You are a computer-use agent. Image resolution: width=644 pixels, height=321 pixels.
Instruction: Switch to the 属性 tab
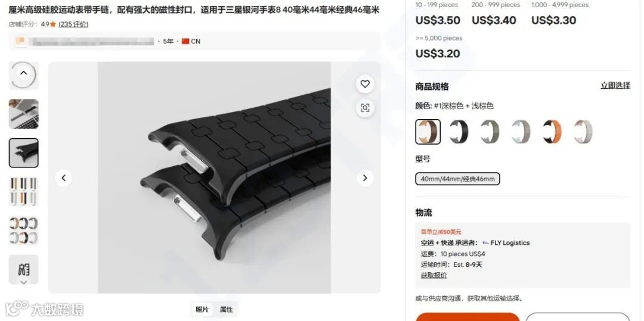227,310
